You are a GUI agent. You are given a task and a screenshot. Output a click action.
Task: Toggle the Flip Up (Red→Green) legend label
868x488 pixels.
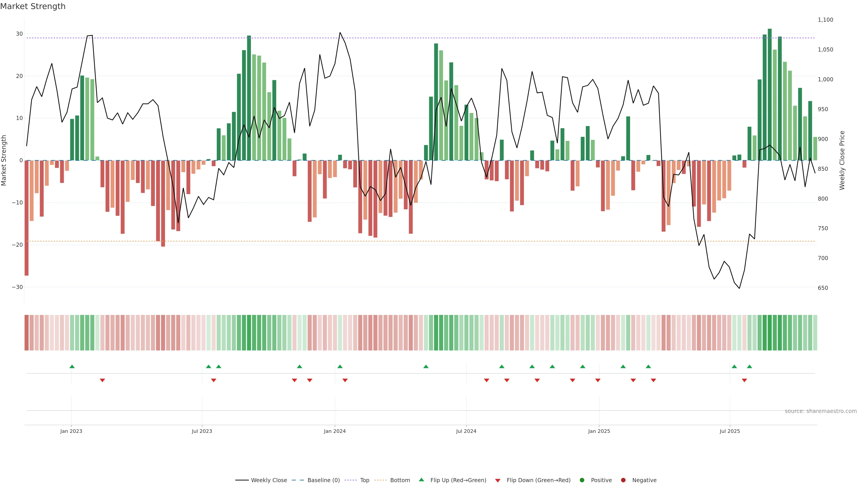click(x=458, y=480)
